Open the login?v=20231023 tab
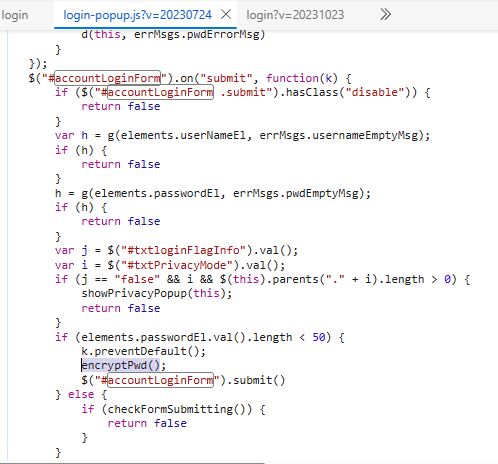This screenshot has height=464, width=498. pyautogui.click(x=295, y=15)
